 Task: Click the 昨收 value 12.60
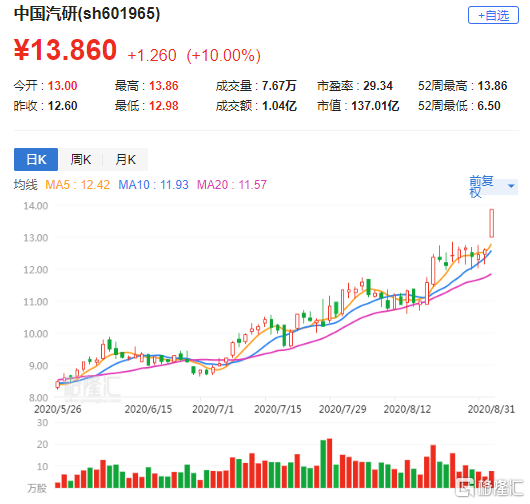point(63,106)
